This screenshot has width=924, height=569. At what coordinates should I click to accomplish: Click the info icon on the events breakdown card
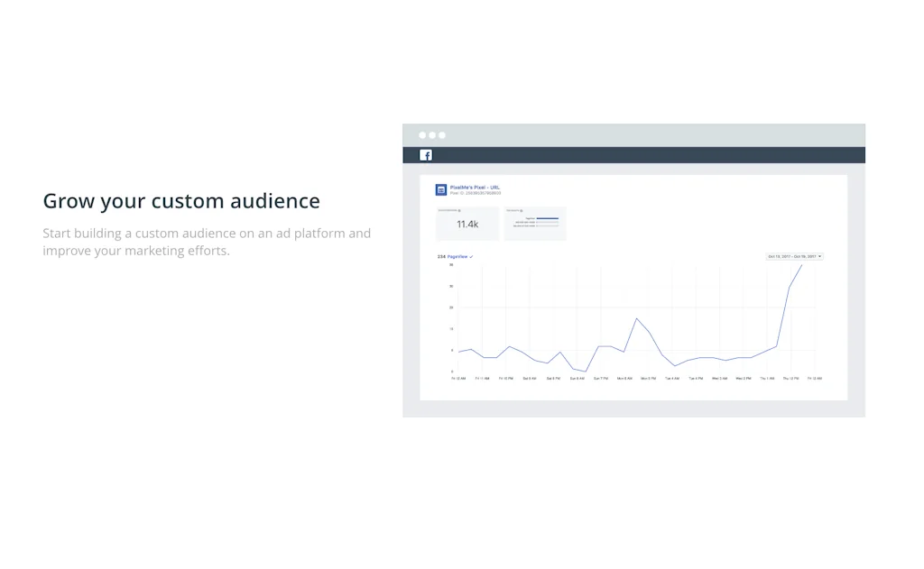point(522,210)
